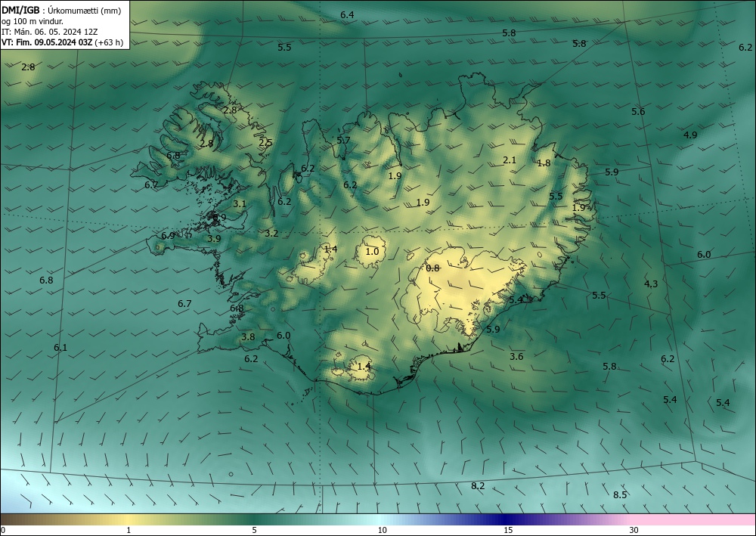Click the 4.9 value off the northeast coast

pyautogui.click(x=690, y=135)
